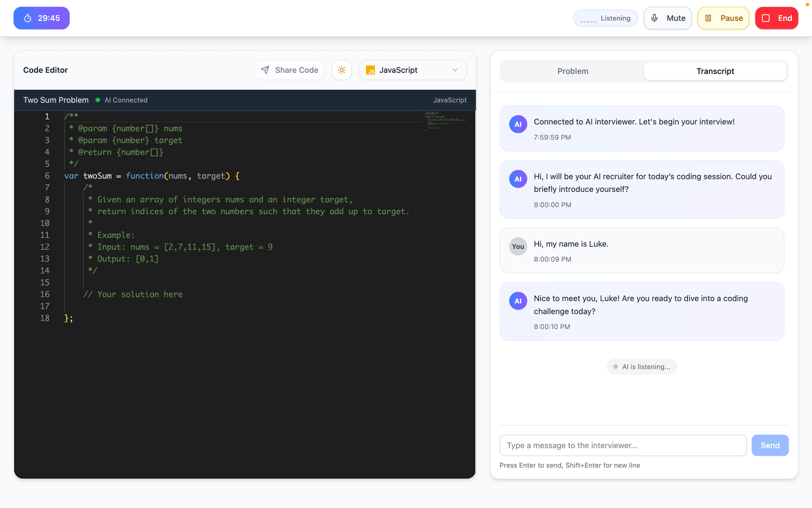Expand the language selector chevron
This screenshot has height=508, width=812.
tap(455, 70)
